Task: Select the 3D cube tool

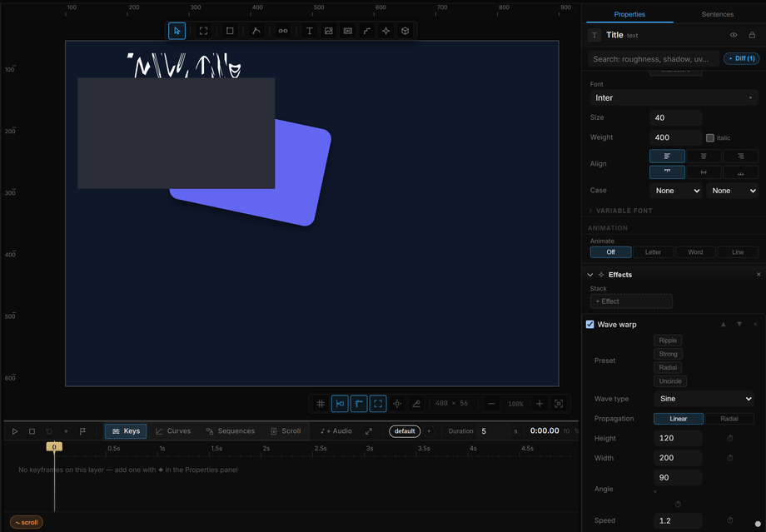Action: (405, 31)
